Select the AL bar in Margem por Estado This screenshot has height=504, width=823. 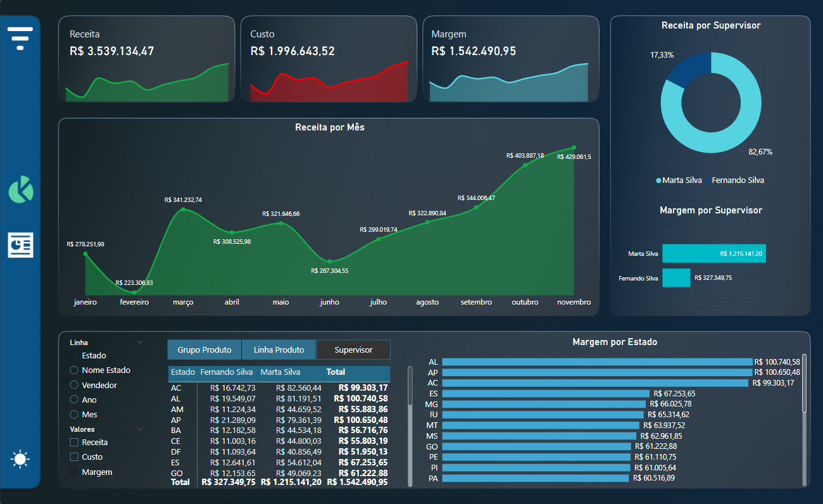[x=597, y=362]
